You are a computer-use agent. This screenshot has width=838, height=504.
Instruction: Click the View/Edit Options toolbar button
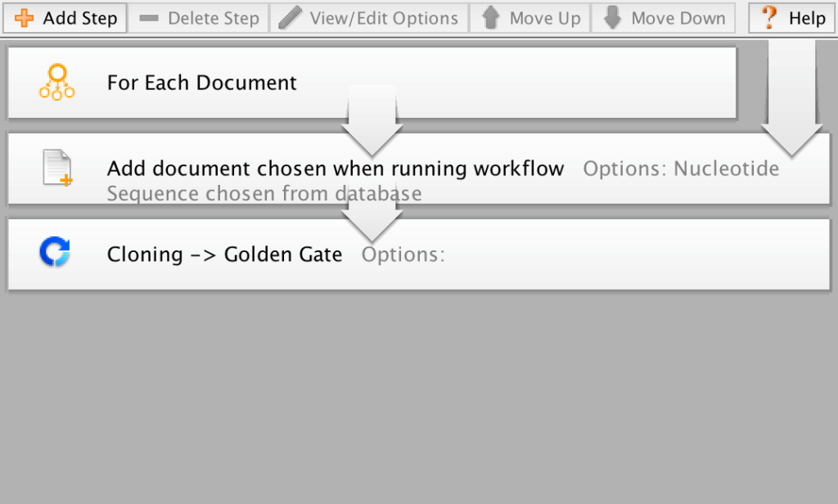click(x=368, y=17)
